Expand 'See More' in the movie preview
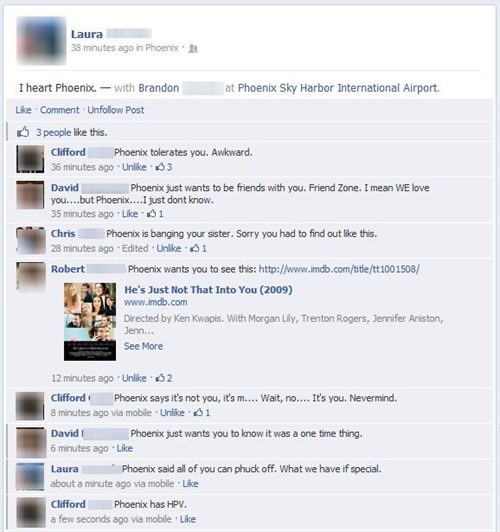This screenshot has height=532, width=500. click(x=143, y=346)
